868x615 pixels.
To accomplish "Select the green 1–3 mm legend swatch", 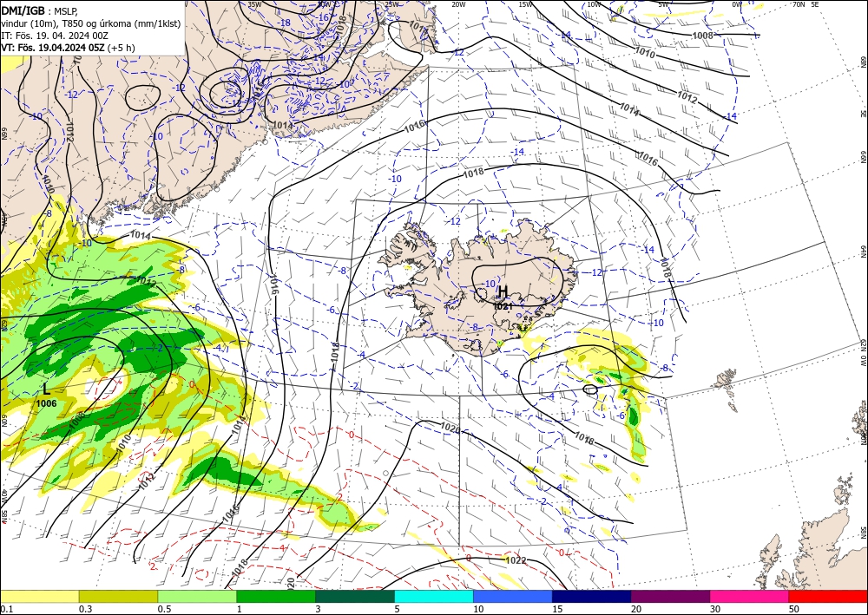I will (276, 596).
